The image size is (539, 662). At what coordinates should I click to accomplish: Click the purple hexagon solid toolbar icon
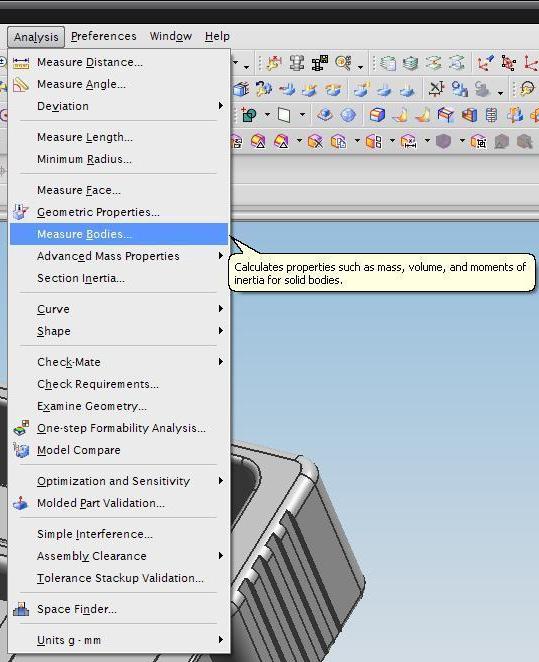point(443,141)
